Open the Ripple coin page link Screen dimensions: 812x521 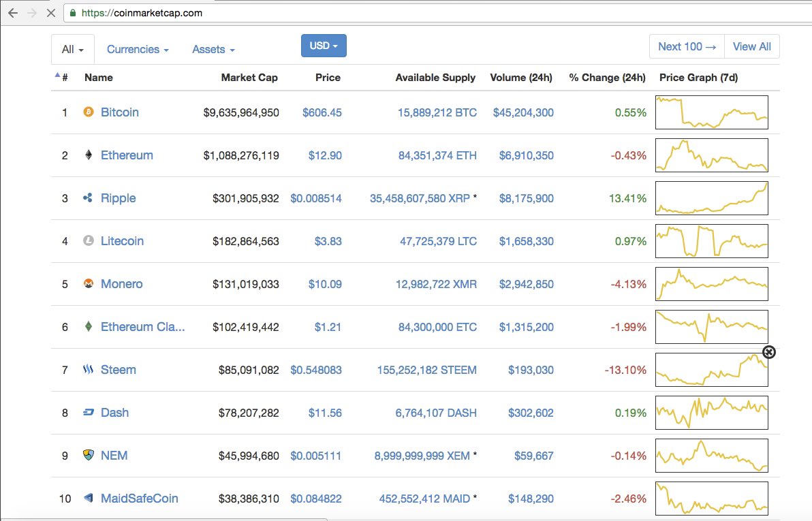coord(118,198)
